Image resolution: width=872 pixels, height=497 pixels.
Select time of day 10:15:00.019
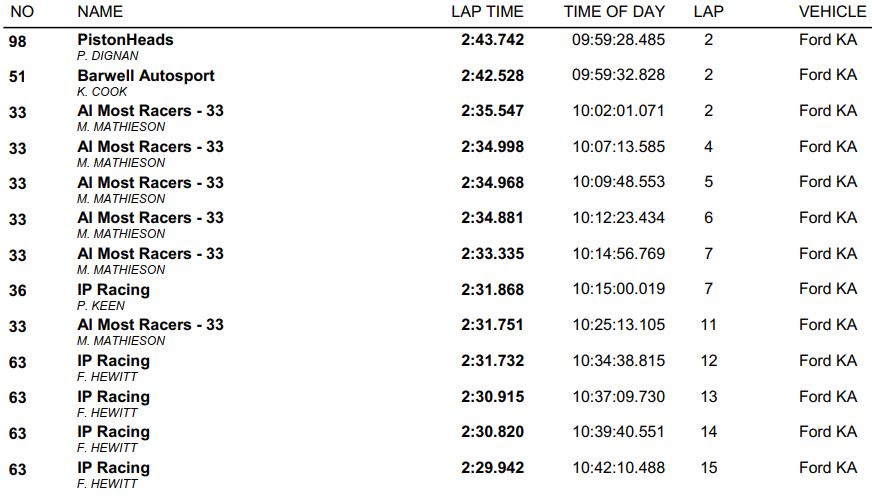click(x=618, y=289)
